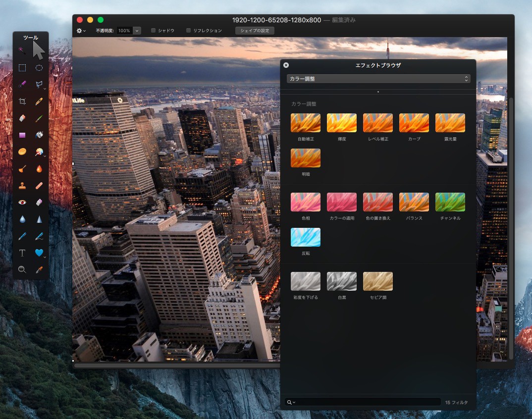Select the カーブ effect thumbnail
Screen dimensions: 532x419
[414, 122]
